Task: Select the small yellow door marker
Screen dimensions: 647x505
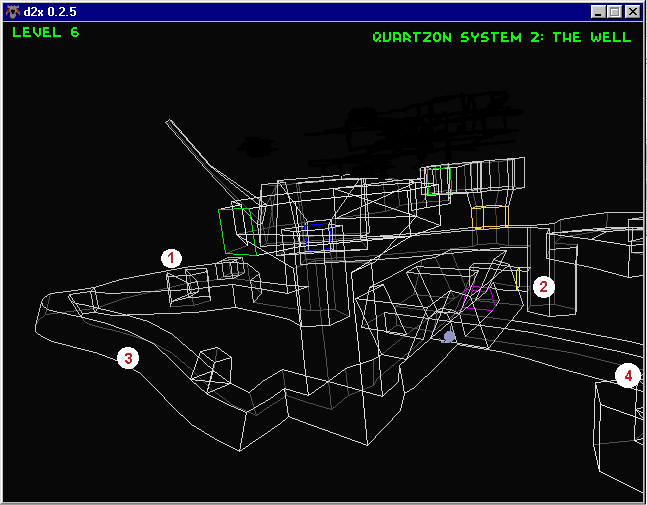Action: point(518,278)
